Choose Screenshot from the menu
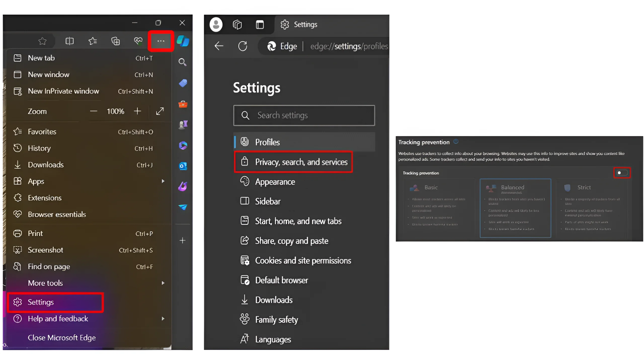 89,250
